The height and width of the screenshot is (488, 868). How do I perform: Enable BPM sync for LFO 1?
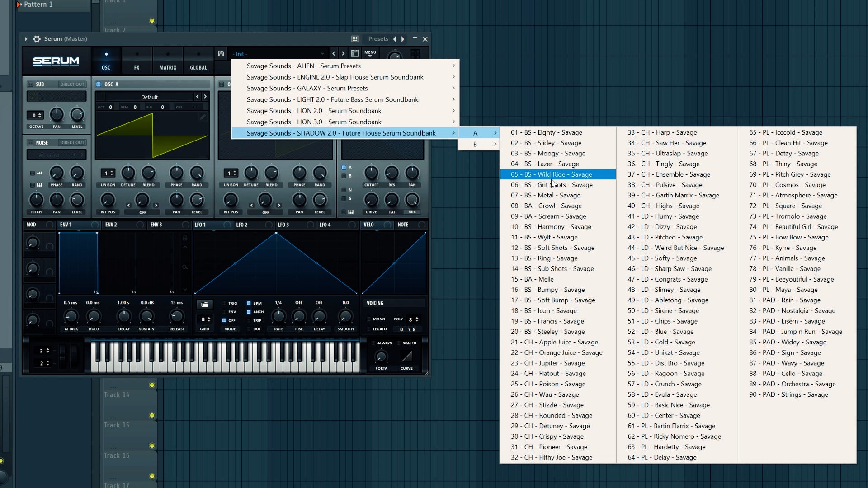point(248,303)
